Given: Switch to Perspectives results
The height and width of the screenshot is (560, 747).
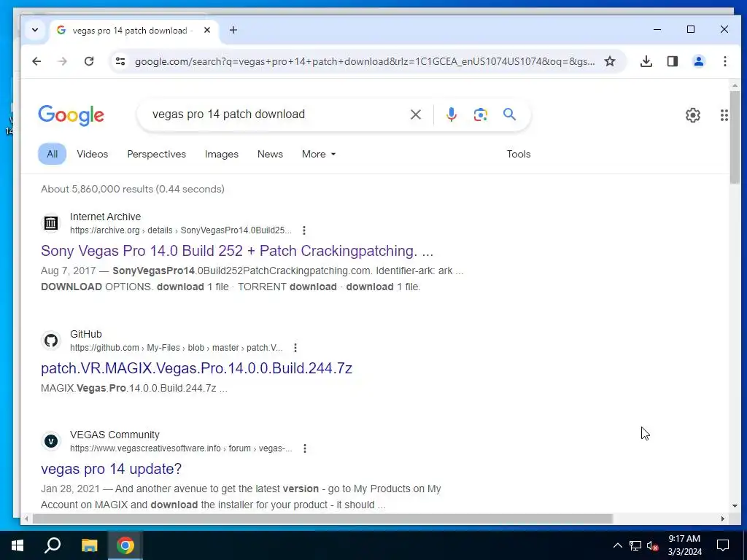Looking at the screenshot, I should pos(156,155).
